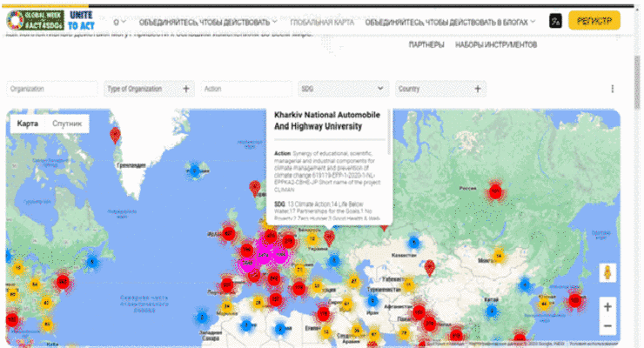Switch map to Карта view
This screenshot has width=644, height=348.
point(28,124)
